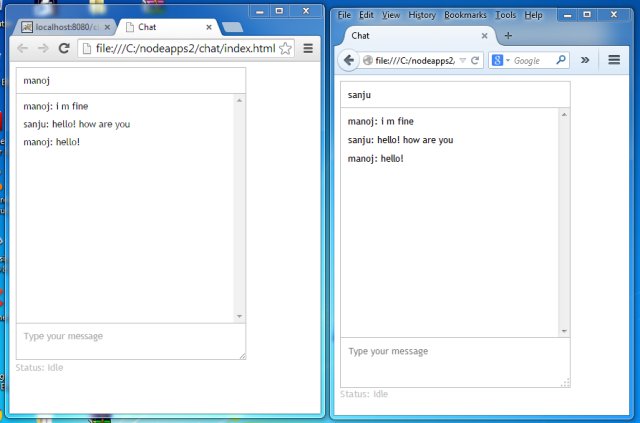Viewport: 640px width, 423px height.
Task: Click scroll down arrow in Firefox chat box
Action: (564, 331)
